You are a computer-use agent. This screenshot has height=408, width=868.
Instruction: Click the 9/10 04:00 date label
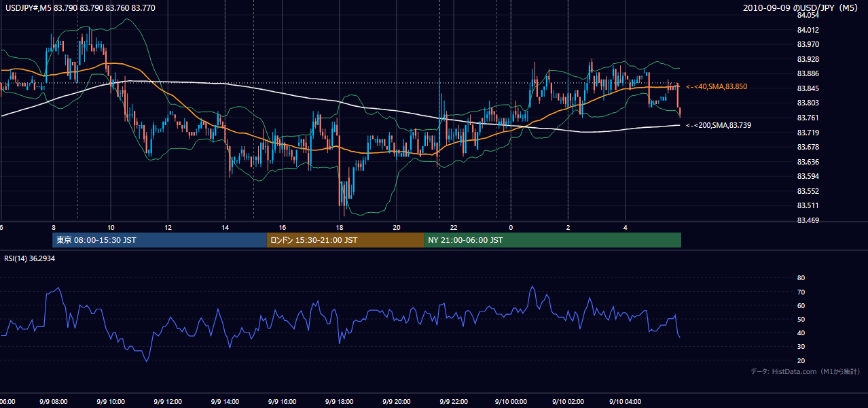[x=625, y=402]
